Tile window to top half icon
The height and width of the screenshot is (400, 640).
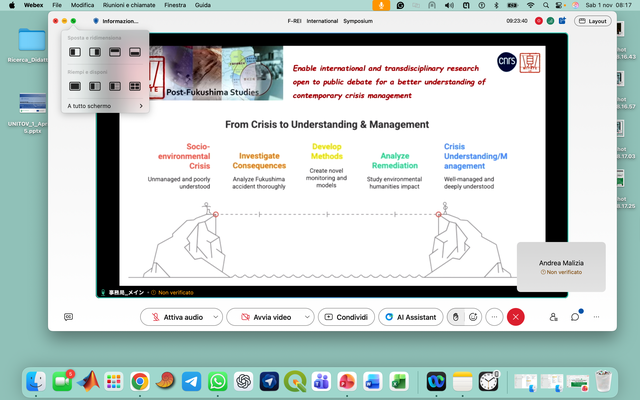(115, 52)
